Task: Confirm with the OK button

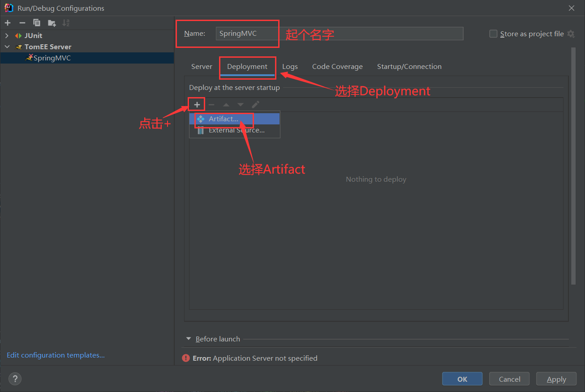Action: pos(462,379)
